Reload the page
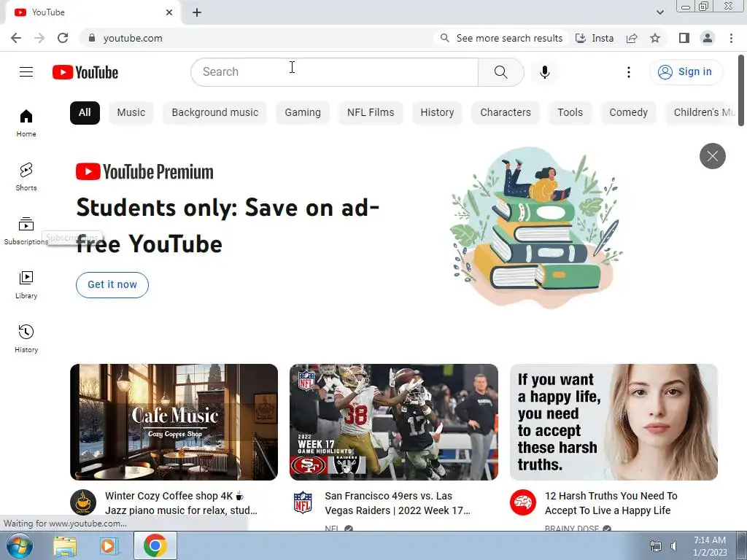Viewport: 747px width, 560px height. (x=63, y=38)
